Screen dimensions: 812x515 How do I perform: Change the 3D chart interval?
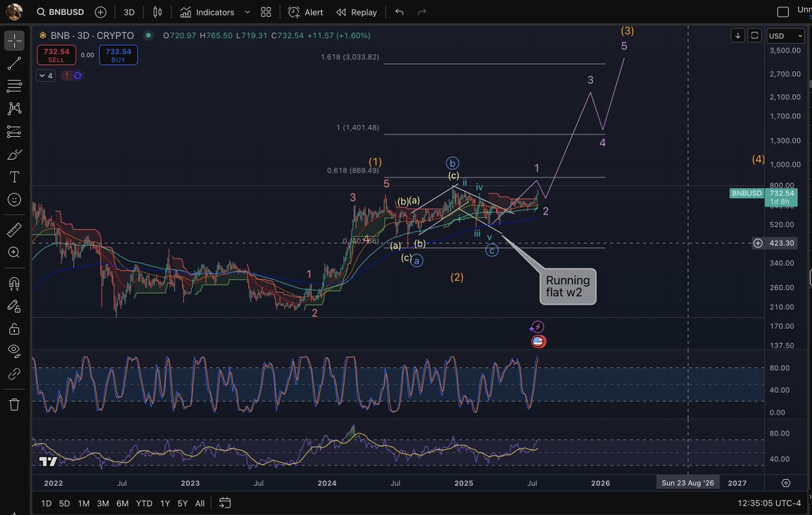click(x=129, y=12)
